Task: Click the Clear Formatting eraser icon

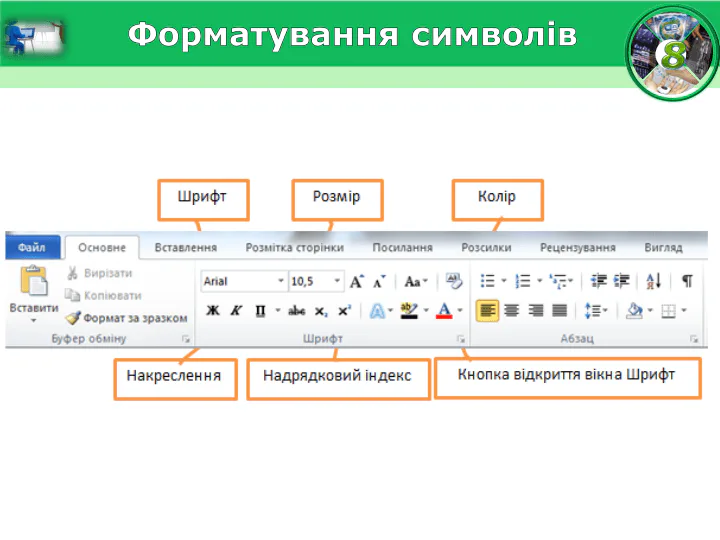Action: 452,282
